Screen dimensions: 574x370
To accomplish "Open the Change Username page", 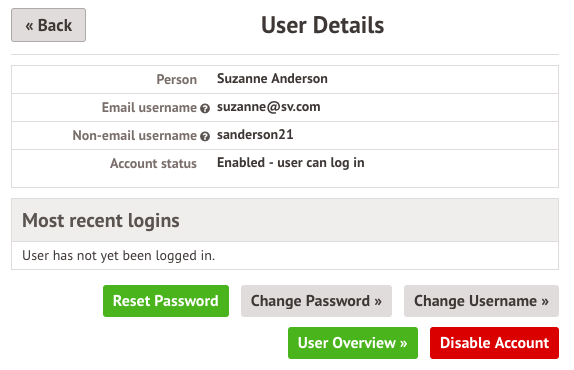I will click(481, 301).
